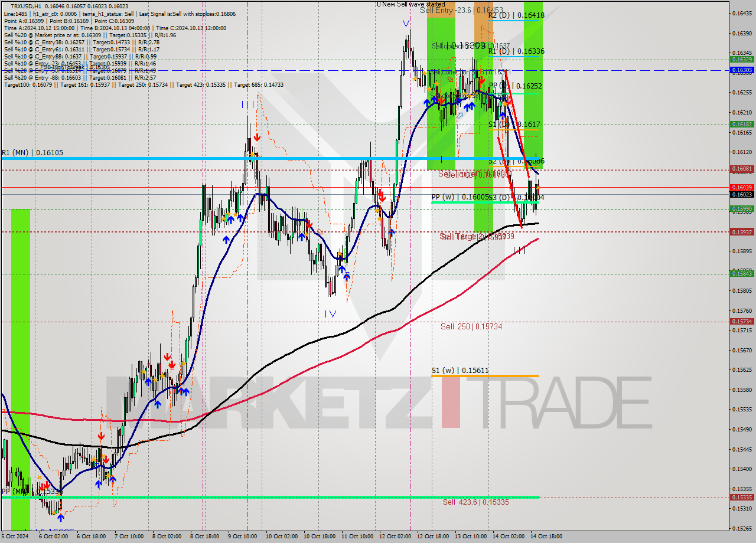The image size is (756, 543).
Task: Click the 'S1 (D) | 0.1617' pivot label
Action: pos(514,125)
